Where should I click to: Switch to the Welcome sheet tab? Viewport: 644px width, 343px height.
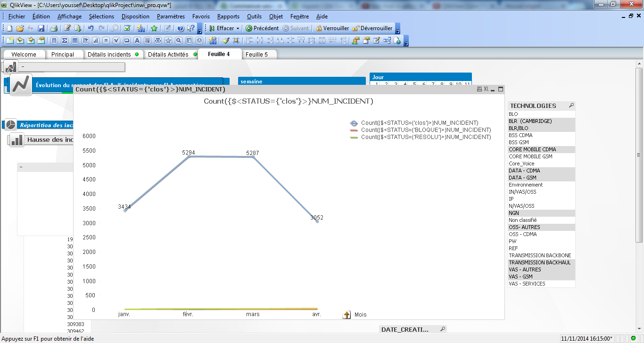click(x=24, y=54)
